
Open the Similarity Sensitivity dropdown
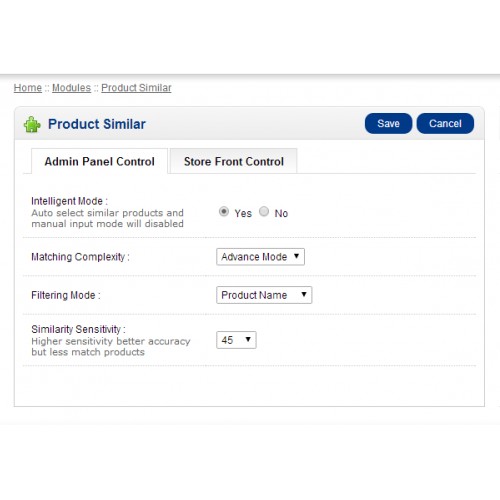(236, 340)
